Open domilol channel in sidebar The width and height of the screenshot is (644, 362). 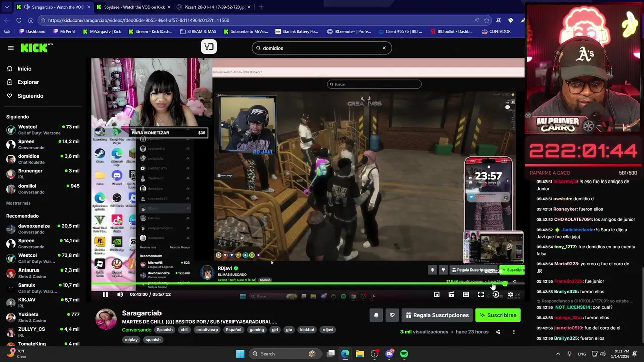pyautogui.click(x=43, y=189)
